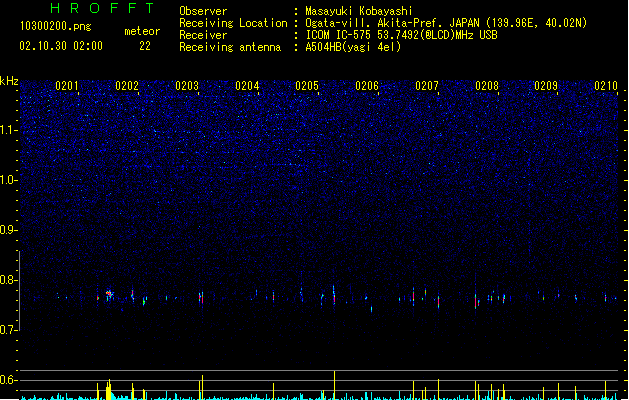The image size is (629, 400).
Task: Click time marker 0201
Action: click(67, 86)
